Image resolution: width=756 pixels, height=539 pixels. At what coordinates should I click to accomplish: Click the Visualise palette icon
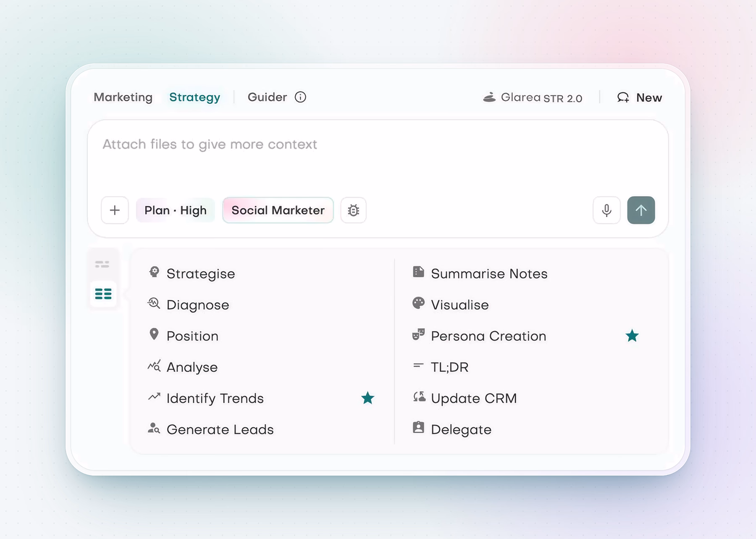418,303
